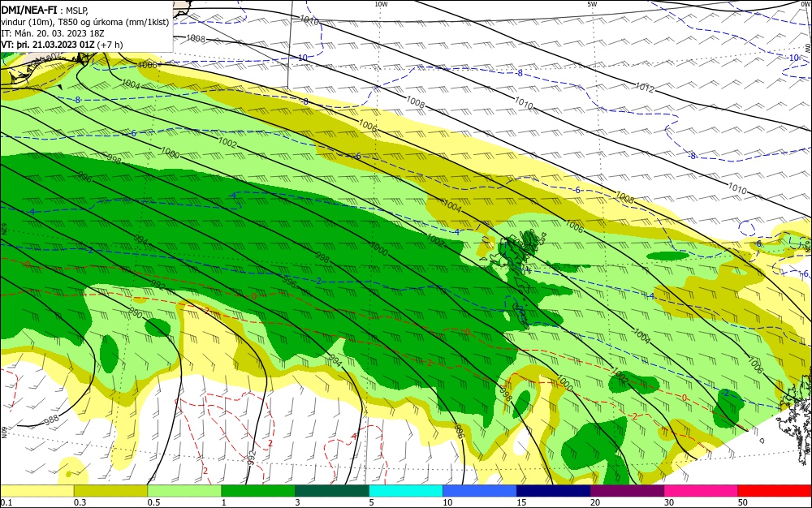
Task: Click the legend scale value '0.5'
Action: 153,502
